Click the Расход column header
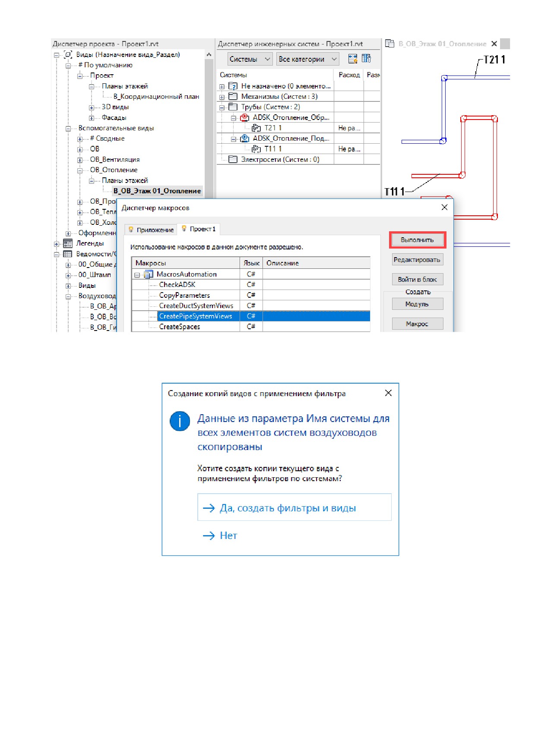Screen dimensions: 535x756 click(349, 75)
